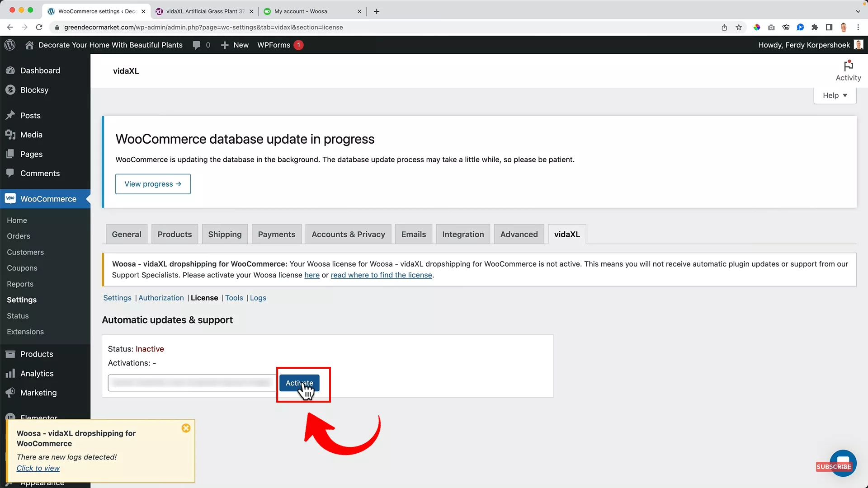Click inside the license key input field

pos(190,383)
